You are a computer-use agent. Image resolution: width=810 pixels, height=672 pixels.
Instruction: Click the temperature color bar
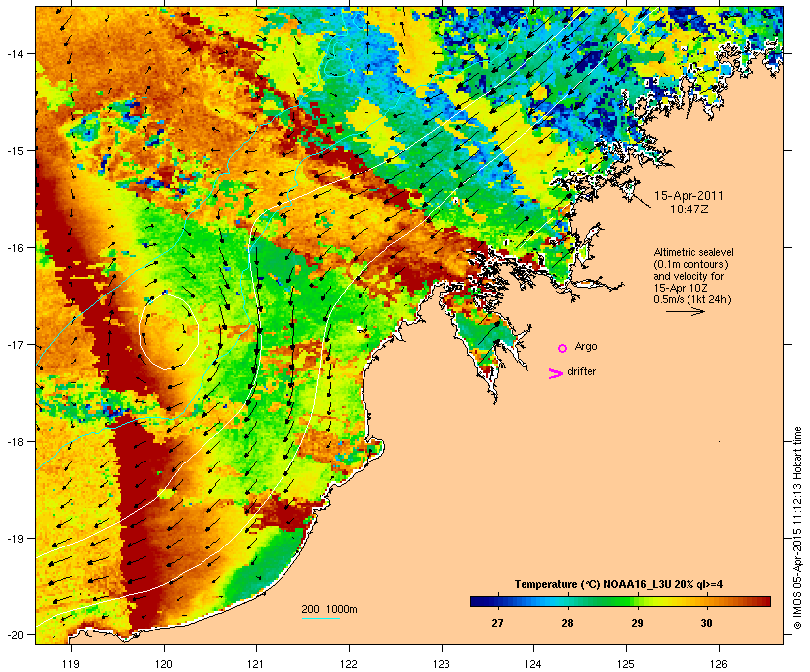click(x=620, y=601)
